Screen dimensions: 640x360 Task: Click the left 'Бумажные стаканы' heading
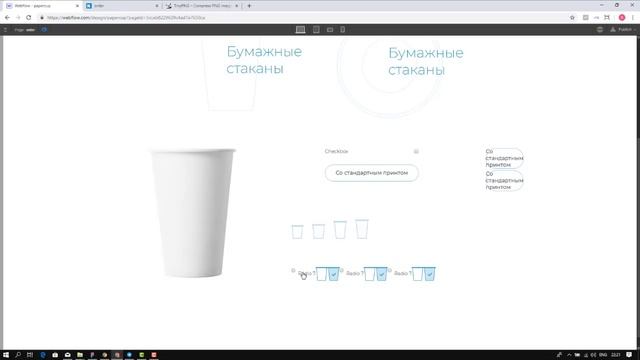tap(264, 60)
